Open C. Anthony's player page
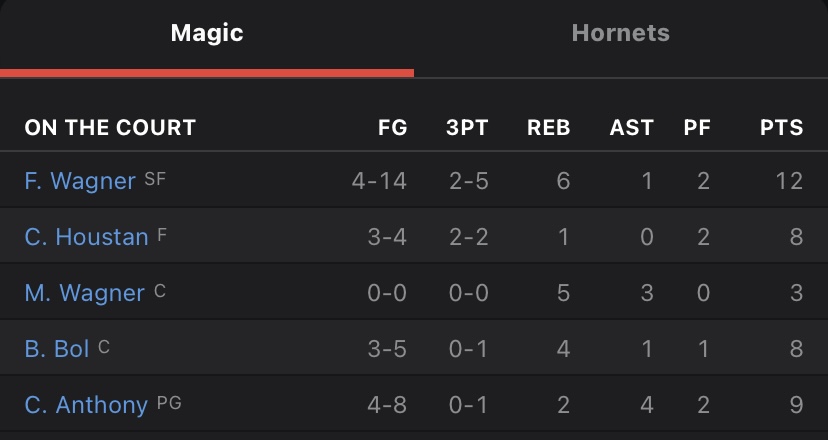 [x=86, y=405]
